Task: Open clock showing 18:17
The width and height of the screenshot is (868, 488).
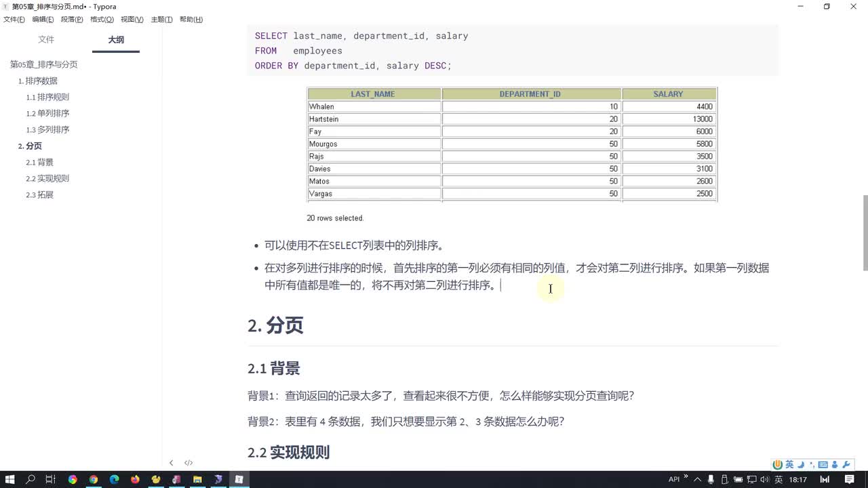Action: [x=798, y=479]
